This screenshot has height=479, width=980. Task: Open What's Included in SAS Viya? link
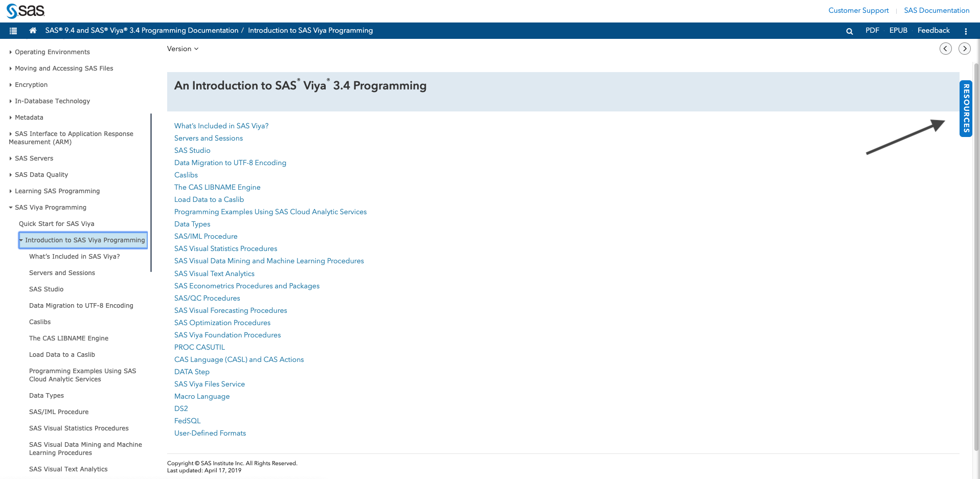[221, 126]
